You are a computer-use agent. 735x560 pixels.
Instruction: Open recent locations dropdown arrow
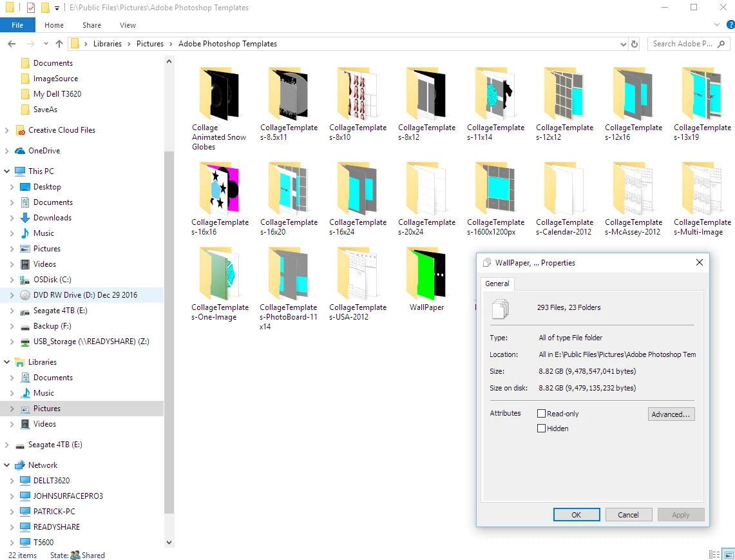tap(46, 44)
